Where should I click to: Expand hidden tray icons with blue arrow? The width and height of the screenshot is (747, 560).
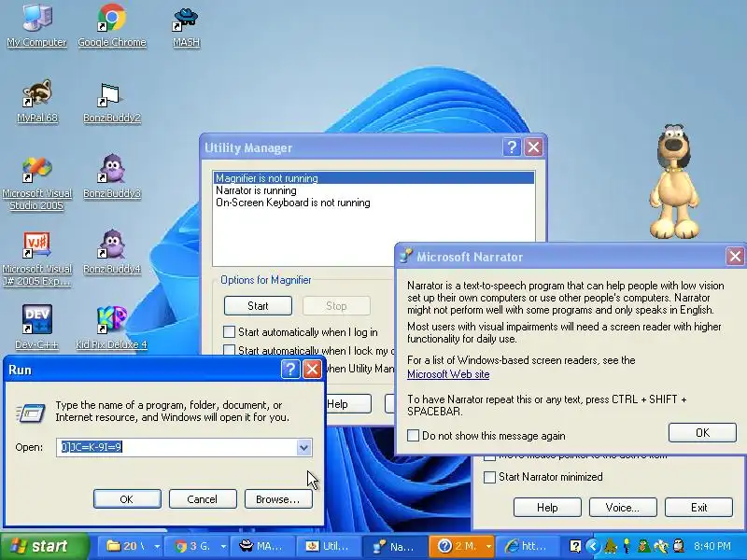tap(593, 546)
